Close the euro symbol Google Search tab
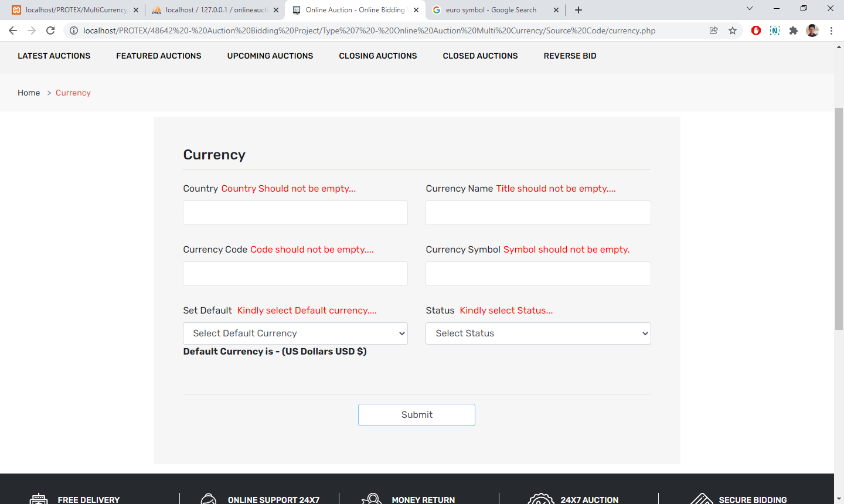Screen dimensions: 844x504 (556, 10)
